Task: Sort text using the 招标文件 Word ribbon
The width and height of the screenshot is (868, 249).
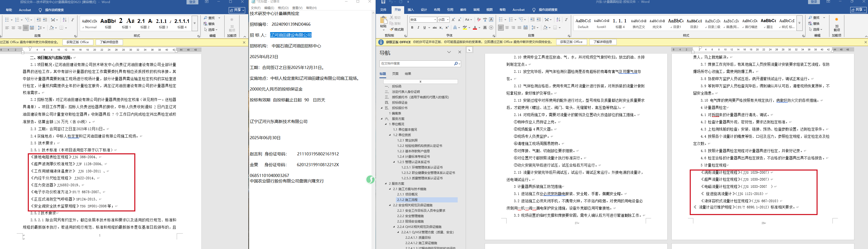Action: coord(65,20)
